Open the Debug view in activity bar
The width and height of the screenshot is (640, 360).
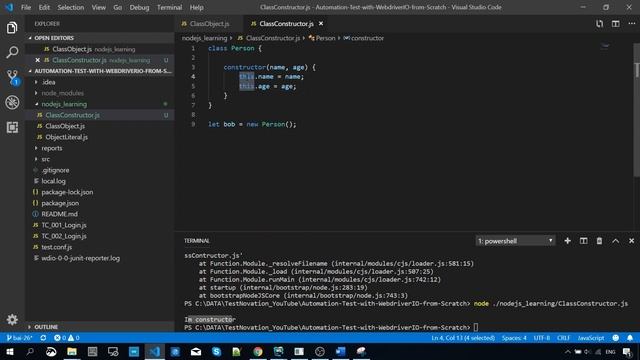tap(12, 102)
